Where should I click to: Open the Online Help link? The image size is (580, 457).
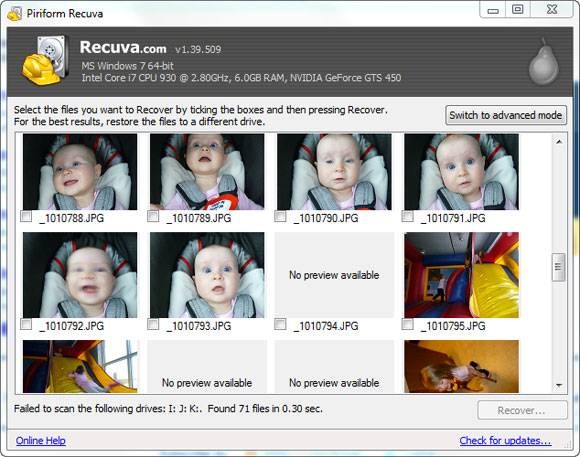click(41, 440)
